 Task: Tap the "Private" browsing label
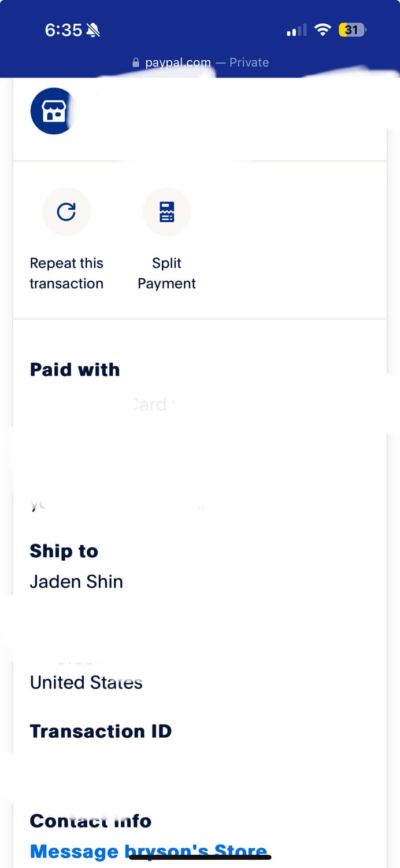(249, 62)
